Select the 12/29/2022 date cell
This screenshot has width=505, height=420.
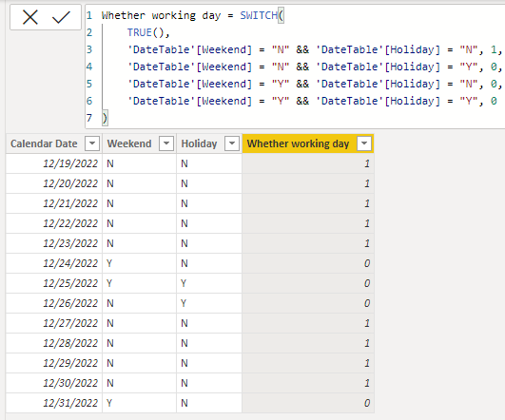coord(54,363)
